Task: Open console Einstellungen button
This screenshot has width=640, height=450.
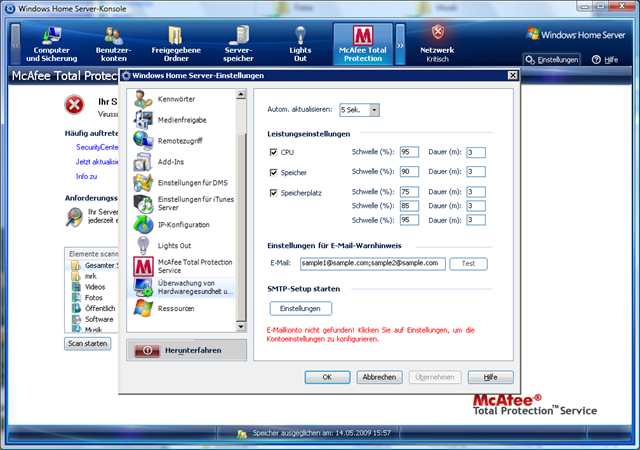Action: pos(552,60)
